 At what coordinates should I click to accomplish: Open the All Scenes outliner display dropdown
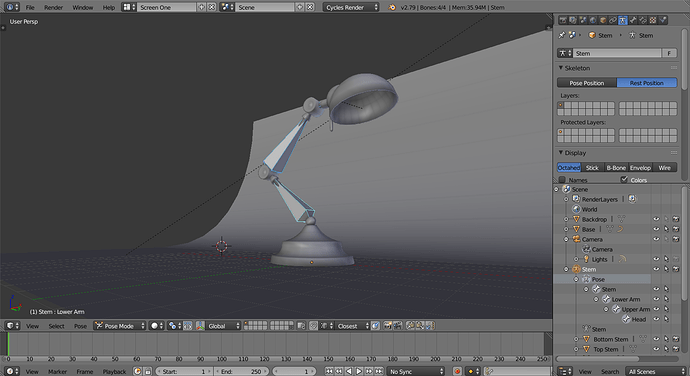[x=656, y=371]
